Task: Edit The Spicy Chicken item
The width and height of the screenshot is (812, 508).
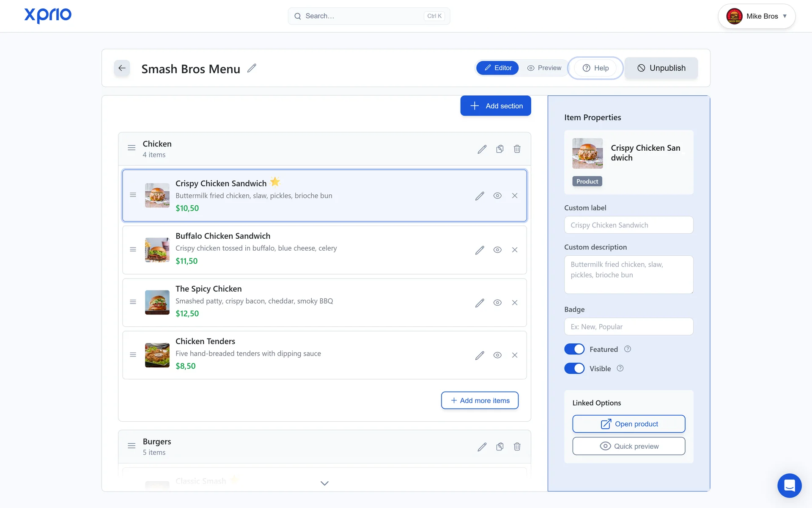Action: 480,303
